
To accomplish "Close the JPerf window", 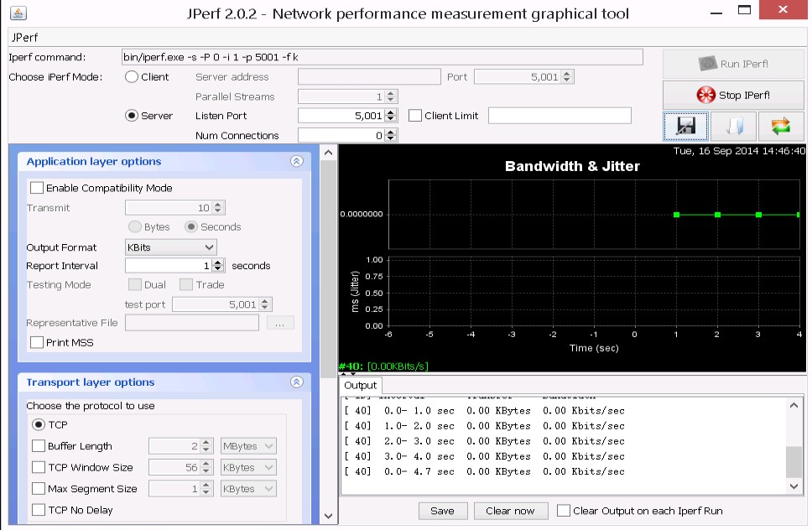I will coord(783,10).
